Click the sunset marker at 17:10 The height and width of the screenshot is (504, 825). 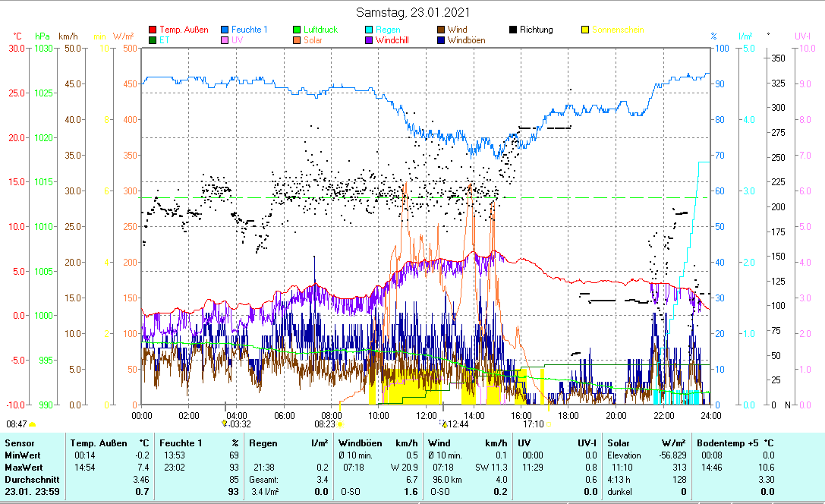(x=548, y=424)
